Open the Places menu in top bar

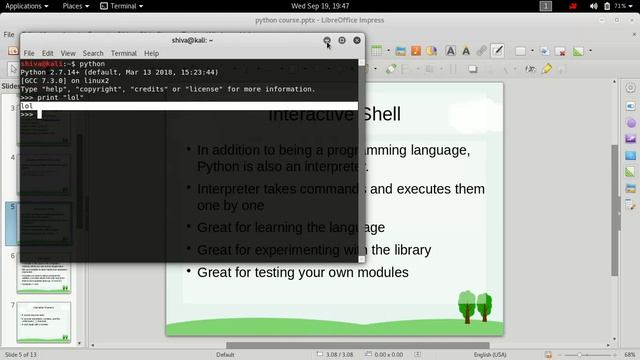tap(76, 6)
